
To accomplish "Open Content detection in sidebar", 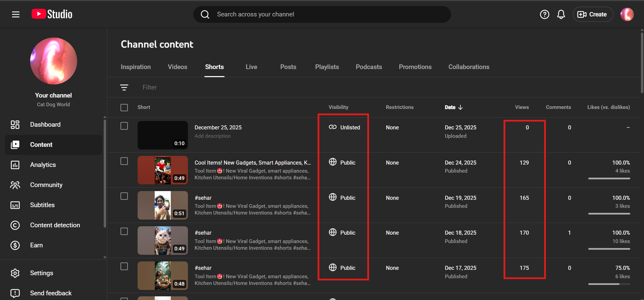I will (55, 225).
